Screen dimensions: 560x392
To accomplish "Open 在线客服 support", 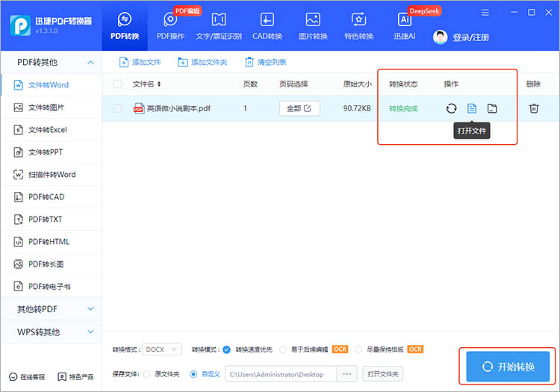I will pos(27,376).
